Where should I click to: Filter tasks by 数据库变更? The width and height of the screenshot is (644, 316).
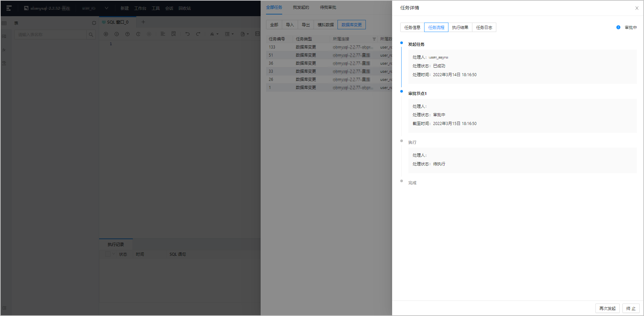[x=351, y=25]
